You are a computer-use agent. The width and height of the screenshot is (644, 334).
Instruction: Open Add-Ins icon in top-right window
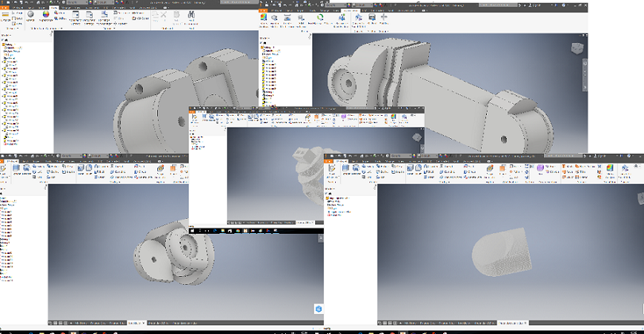tap(384, 18)
